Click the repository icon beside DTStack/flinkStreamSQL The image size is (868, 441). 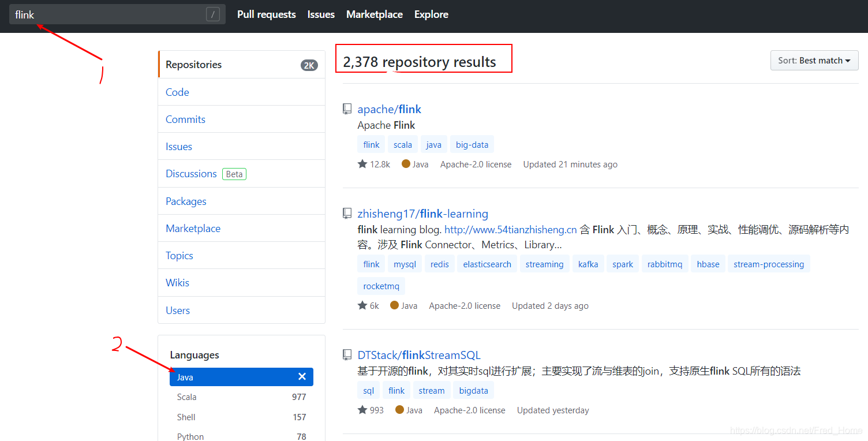coord(347,354)
